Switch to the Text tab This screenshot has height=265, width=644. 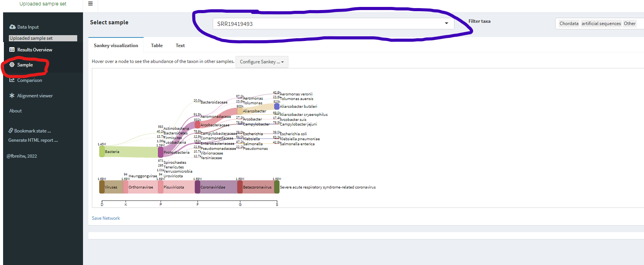click(x=180, y=46)
